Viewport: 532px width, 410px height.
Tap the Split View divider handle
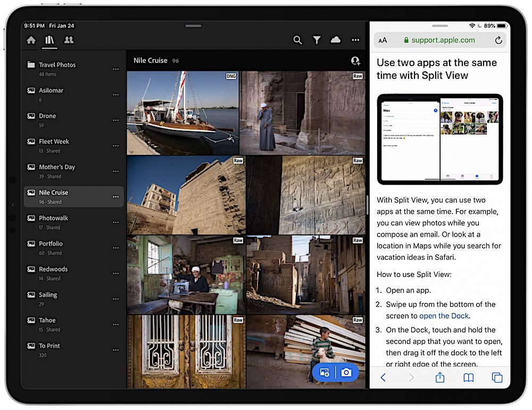[368, 205]
